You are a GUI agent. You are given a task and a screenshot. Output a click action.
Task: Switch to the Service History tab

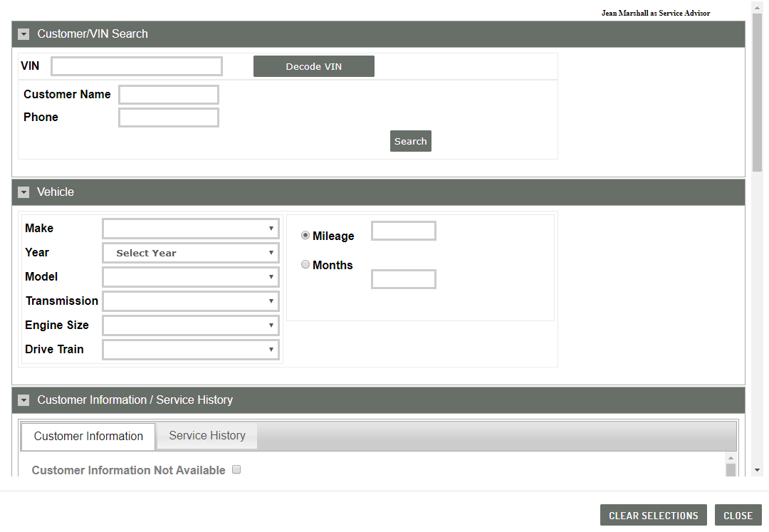click(x=206, y=435)
